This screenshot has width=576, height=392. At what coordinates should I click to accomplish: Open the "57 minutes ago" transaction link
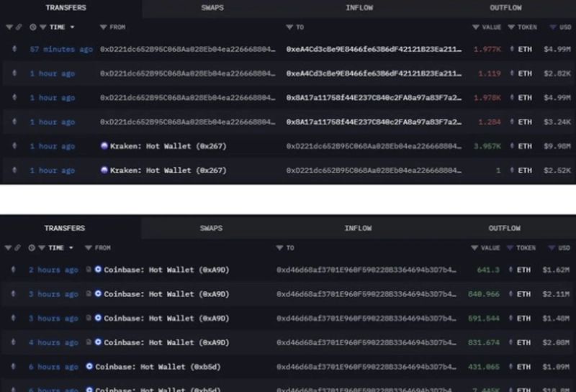61,50
